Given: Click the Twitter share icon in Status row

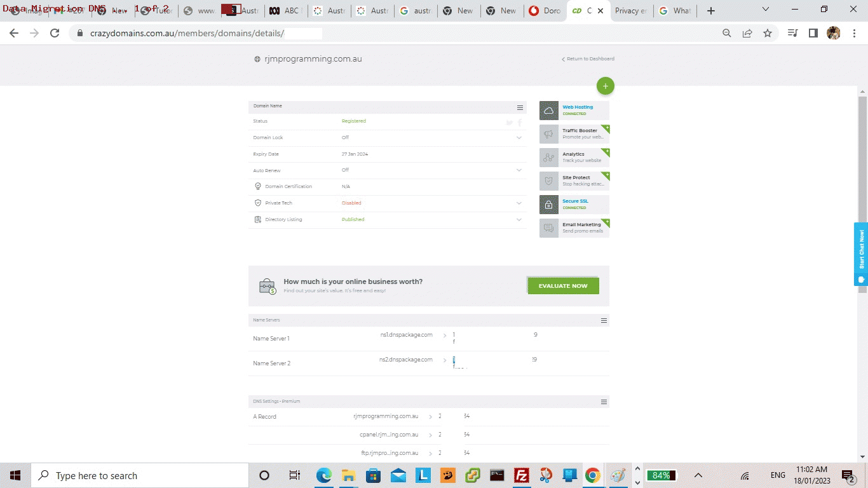Looking at the screenshot, I should [x=509, y=123].
